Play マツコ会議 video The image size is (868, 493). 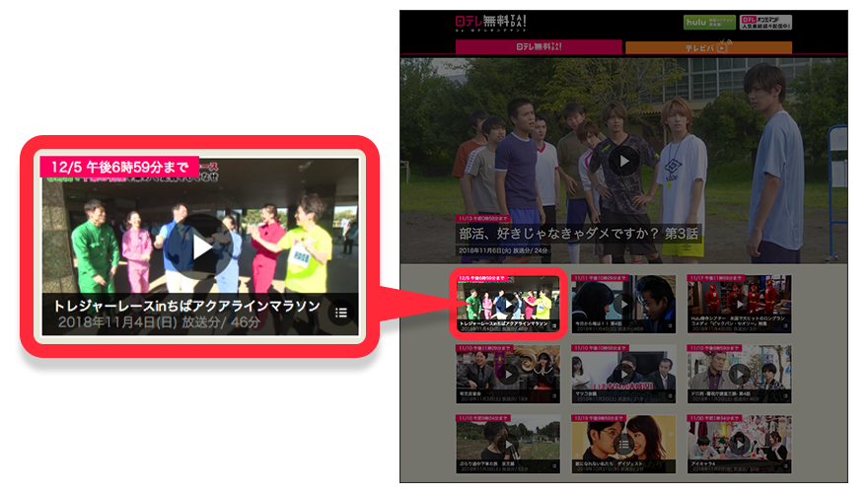623,374
